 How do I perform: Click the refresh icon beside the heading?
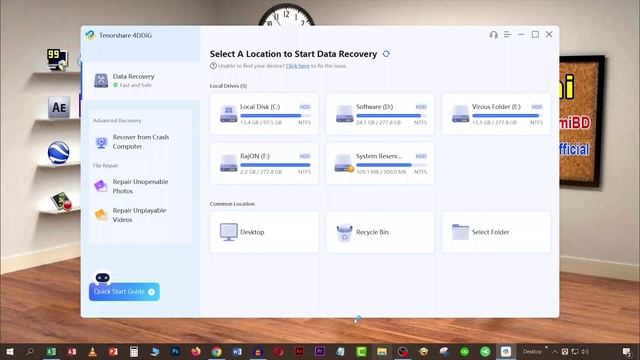click(x=386, y=54)
